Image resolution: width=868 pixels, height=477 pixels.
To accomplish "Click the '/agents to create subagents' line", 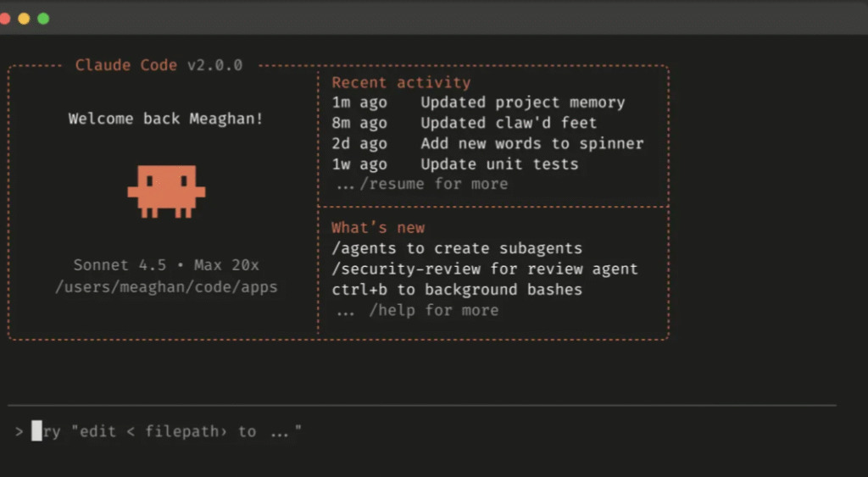I will click(x=457, y=248).
